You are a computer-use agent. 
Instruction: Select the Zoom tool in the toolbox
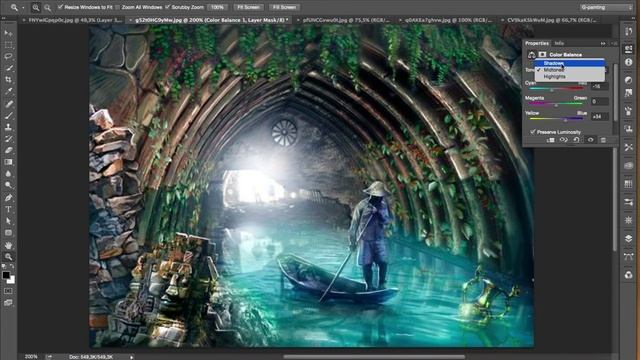pos(8,257)
